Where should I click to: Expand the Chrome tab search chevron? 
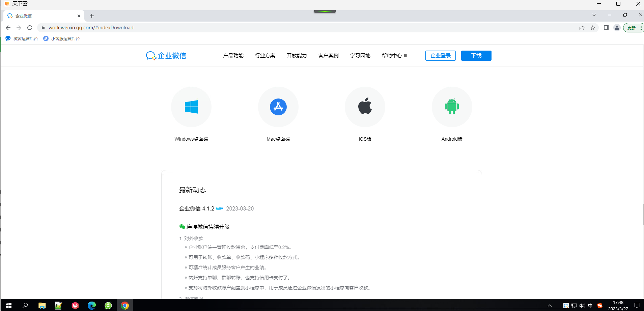click(594, 15)
